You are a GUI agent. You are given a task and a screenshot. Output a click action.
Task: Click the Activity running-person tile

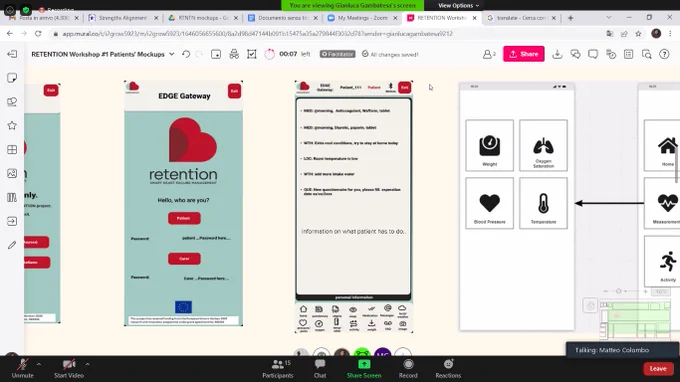(662, 261)
